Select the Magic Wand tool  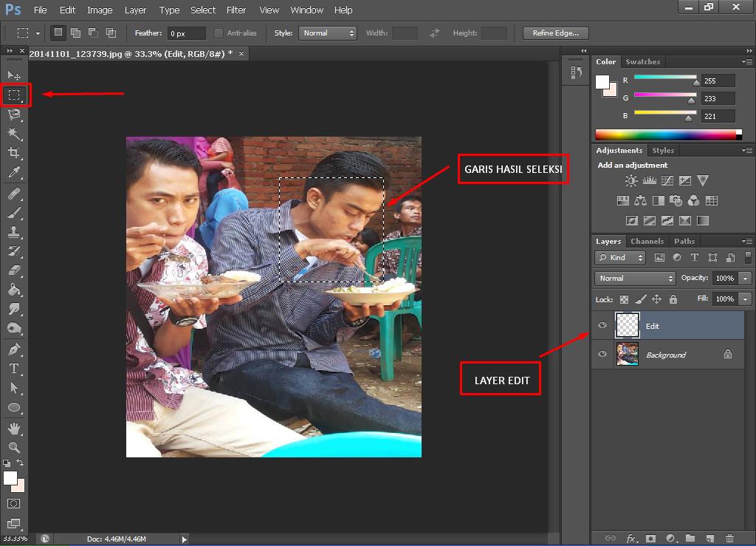coord(15,134)
